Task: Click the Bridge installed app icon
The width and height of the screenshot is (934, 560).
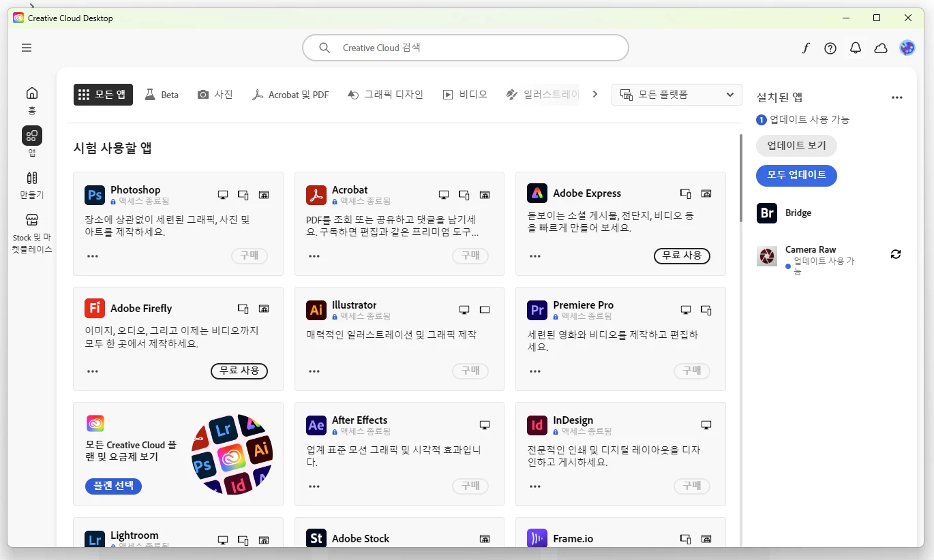Action: pyautogui.click(x=767, y=213)
